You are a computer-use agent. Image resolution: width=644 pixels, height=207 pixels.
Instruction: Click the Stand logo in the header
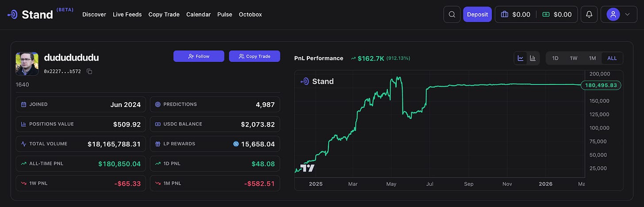30,14
